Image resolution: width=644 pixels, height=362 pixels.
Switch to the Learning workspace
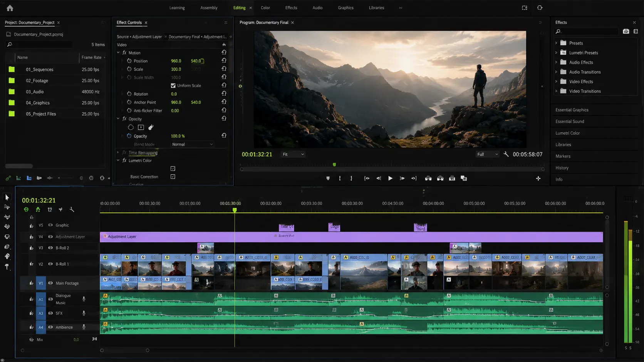click(x=177, y=8)
